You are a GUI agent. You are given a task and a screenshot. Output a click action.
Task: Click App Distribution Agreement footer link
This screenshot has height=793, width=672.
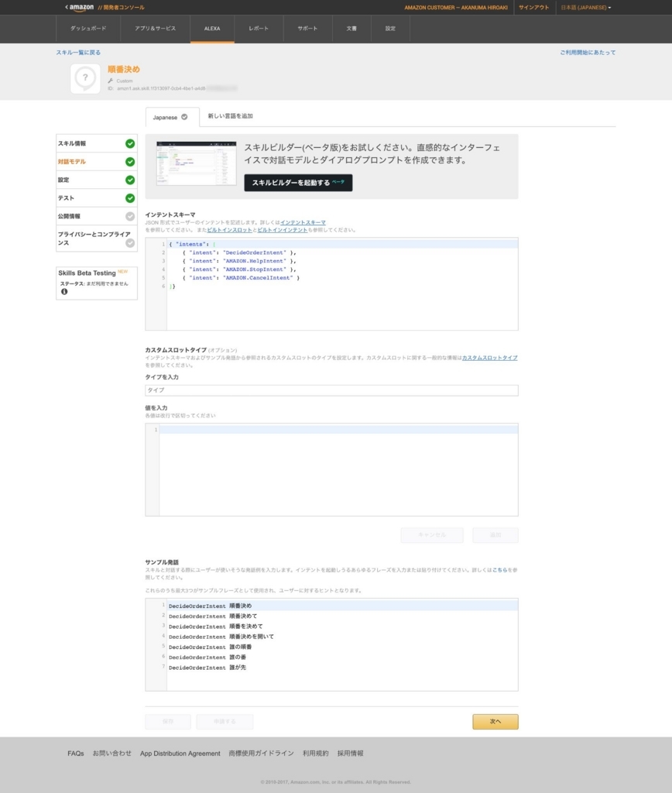click(180, 754)
